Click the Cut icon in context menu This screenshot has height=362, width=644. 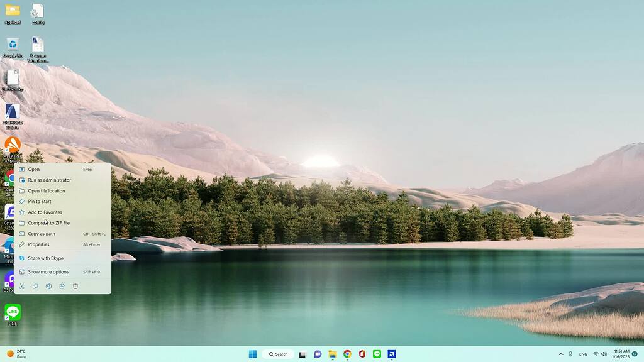(x=21, y=287)
